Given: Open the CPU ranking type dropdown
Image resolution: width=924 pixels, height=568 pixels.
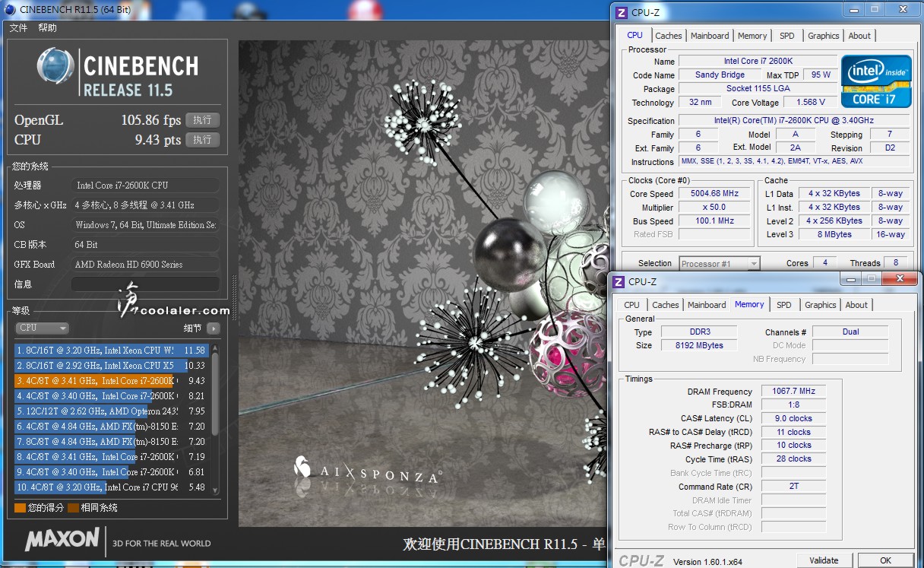Looking at the screenshot, I should coord(42,328).
